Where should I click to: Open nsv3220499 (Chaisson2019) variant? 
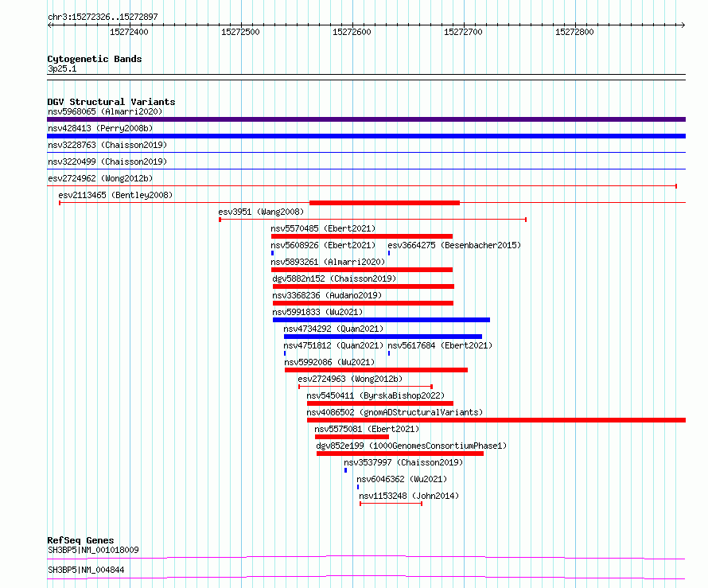click(107, 162)
